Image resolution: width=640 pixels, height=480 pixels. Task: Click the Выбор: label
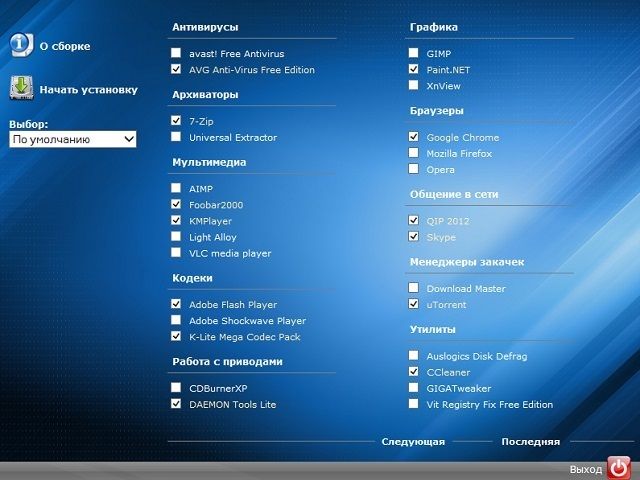(29, 124)
